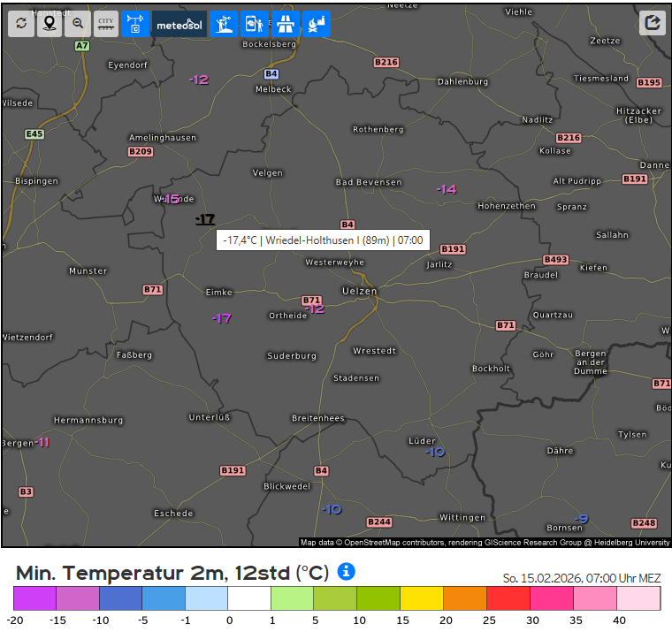Click the zoom out magnifier icon
Viewport: 672px width, 632px height.
pos(78,24)
